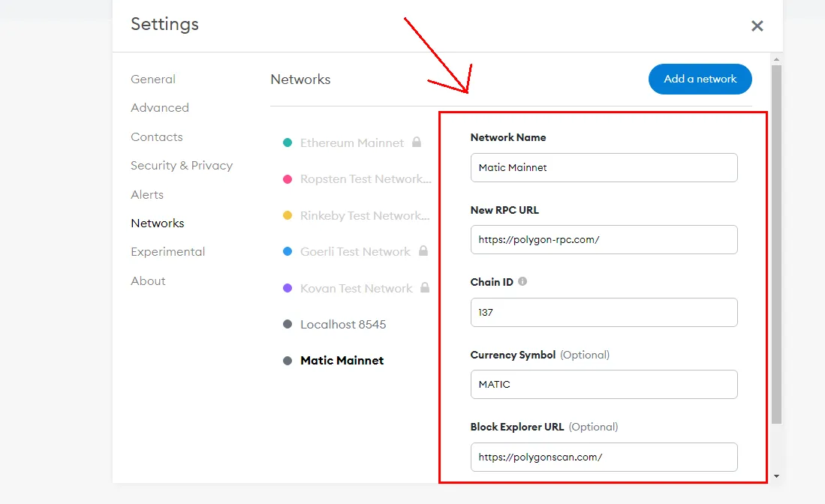Click the Block Explorer URL label
This screenshot has width=825, height=504.
516,427
